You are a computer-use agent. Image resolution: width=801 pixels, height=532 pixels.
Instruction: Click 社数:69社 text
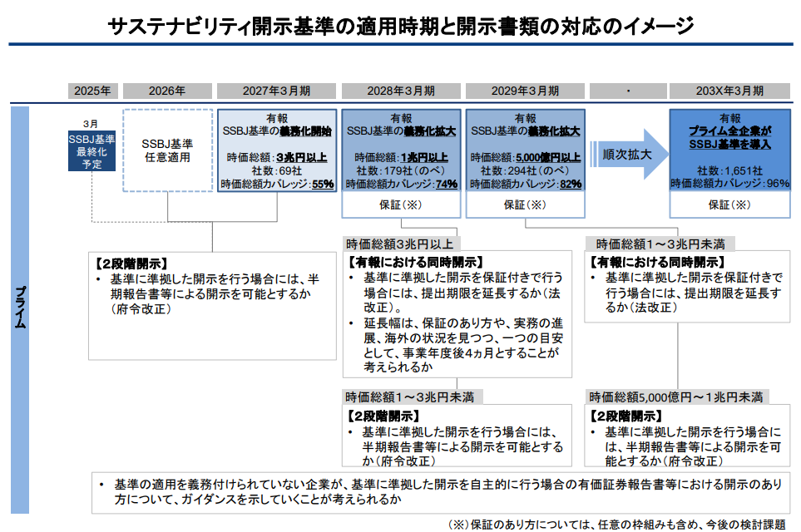276,170
